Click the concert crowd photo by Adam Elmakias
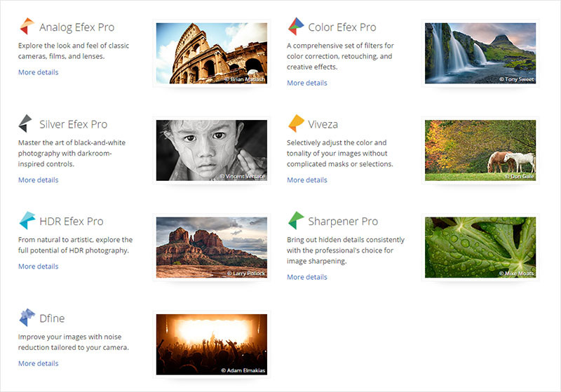The width and height of the screenshot is (561, 392). coord(211,344)
